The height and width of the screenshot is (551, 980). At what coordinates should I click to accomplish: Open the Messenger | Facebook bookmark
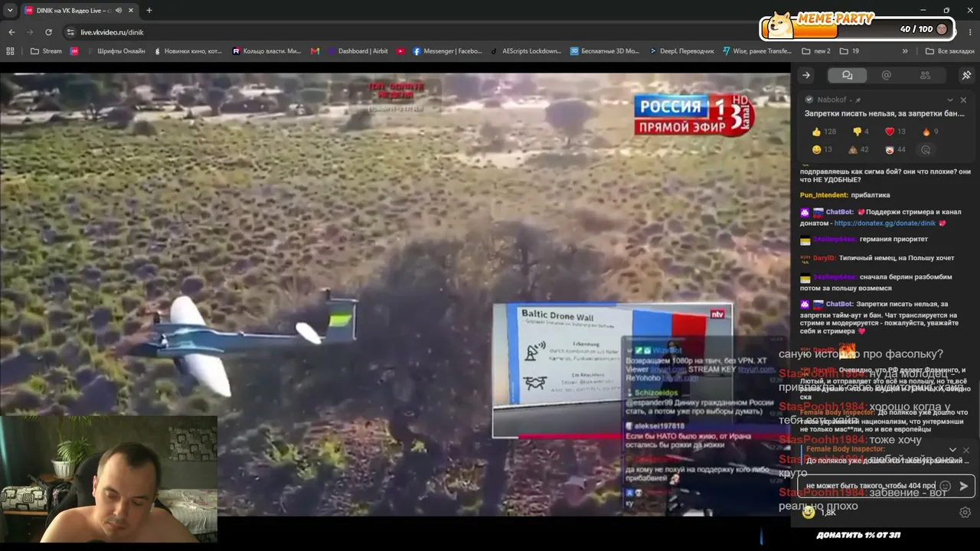pos(447,51)
